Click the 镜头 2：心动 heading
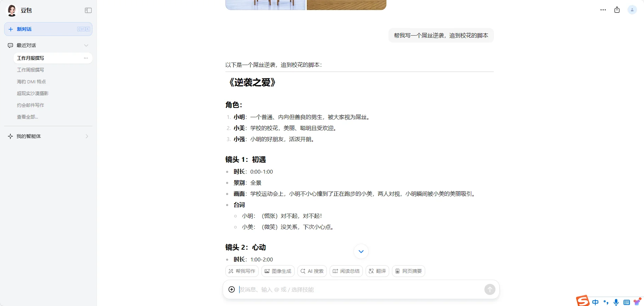Screen dimensions: 644x306 coord(245,247)
